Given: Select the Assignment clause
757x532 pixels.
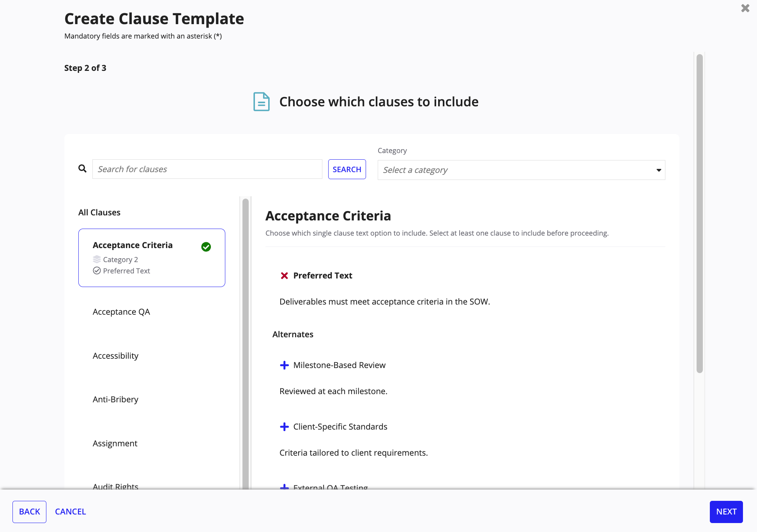Looking at the screenshot, I should pos(115,444).
